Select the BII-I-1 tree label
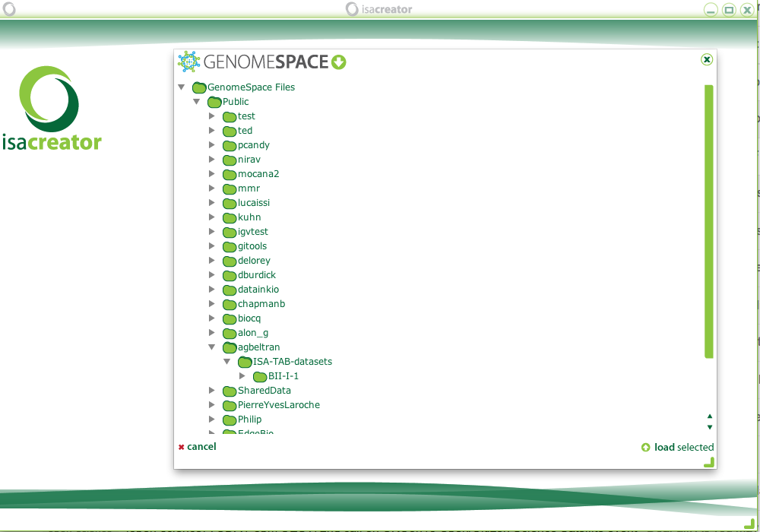The height and width of the screenshot is (532, 760). [283, 376]
